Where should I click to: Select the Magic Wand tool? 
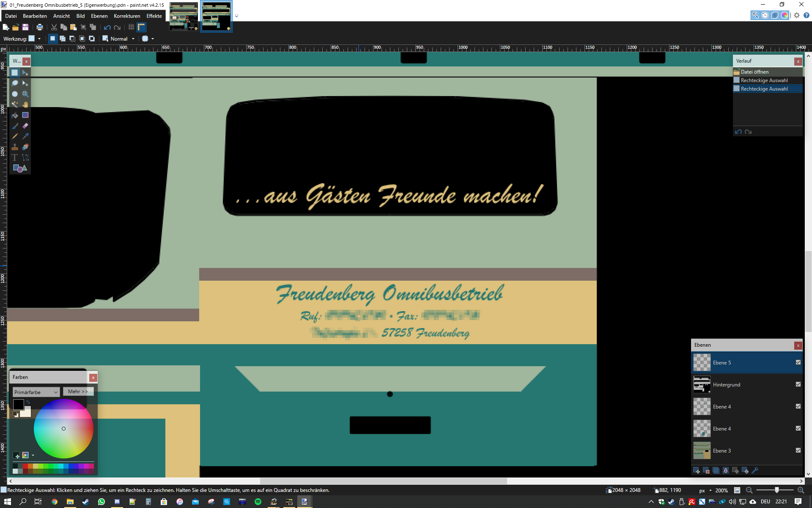coord(15,105)
